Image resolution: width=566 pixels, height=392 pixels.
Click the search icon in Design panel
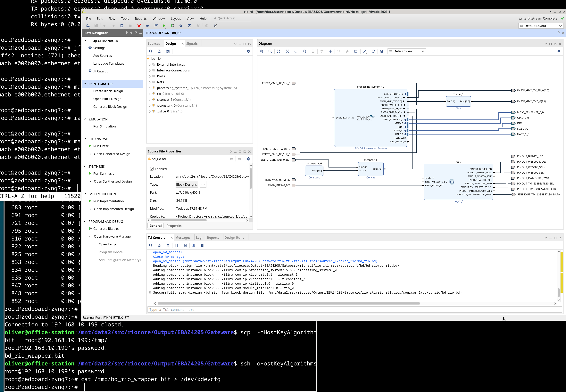(151, 51)
